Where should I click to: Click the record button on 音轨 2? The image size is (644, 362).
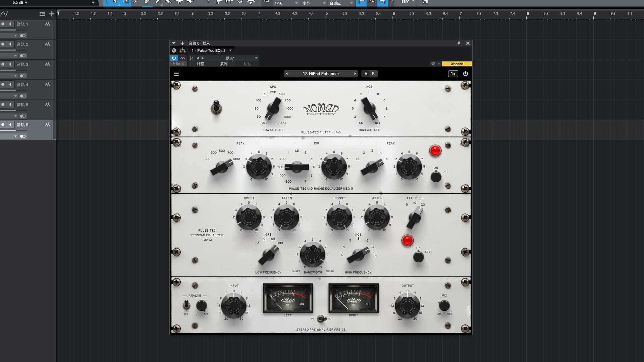click(3, 44)
